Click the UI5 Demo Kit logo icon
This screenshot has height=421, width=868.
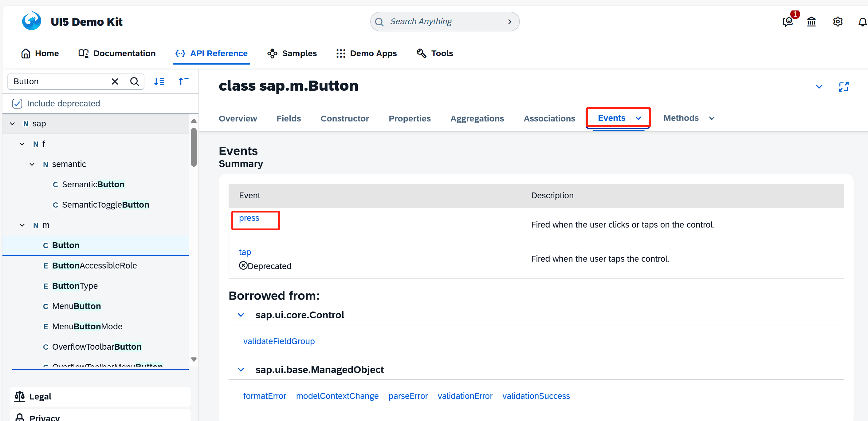tap(31, 21)
